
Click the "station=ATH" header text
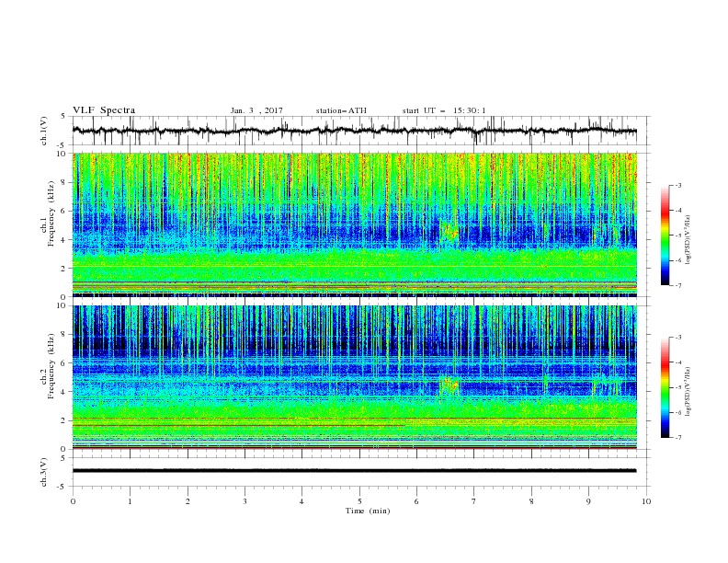point(341,110)
